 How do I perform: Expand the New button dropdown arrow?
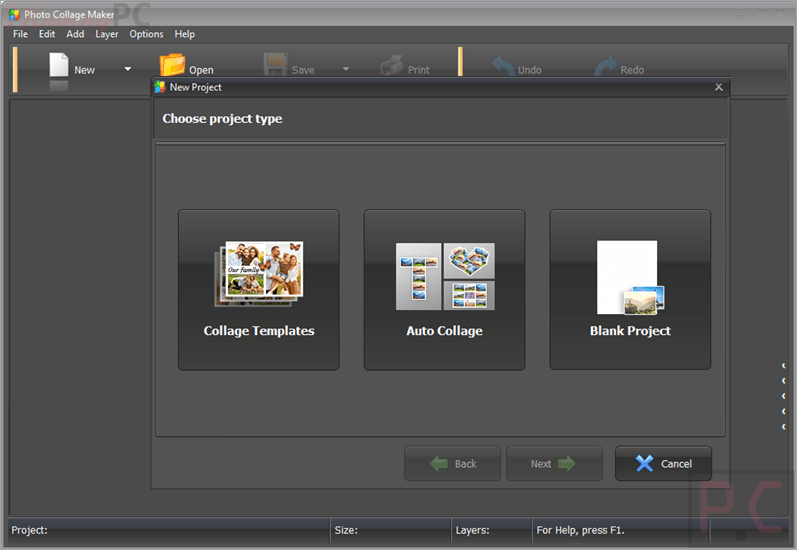coord(128,69)
